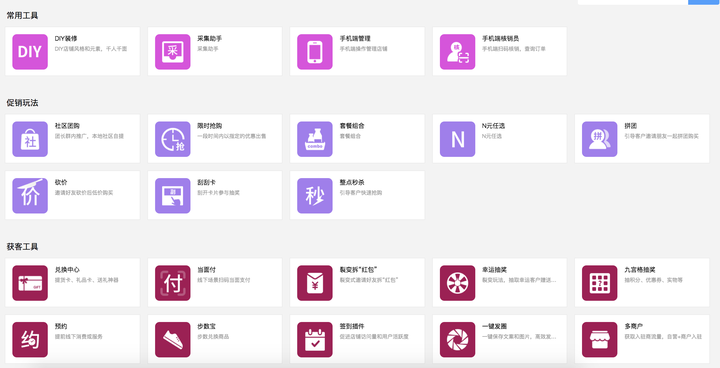
Task: Click description "促进店铺访问量和用户活跃度"
Action: click(374, 337)
